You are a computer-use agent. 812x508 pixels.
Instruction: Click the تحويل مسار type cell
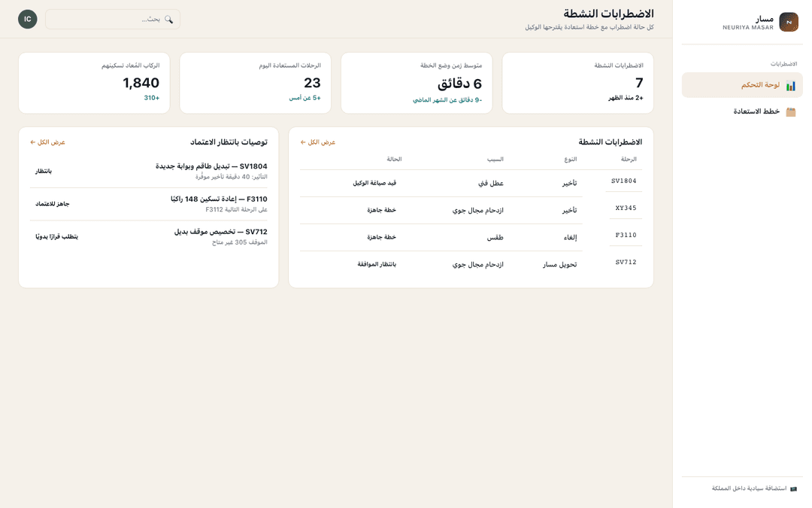pos(560,264)
